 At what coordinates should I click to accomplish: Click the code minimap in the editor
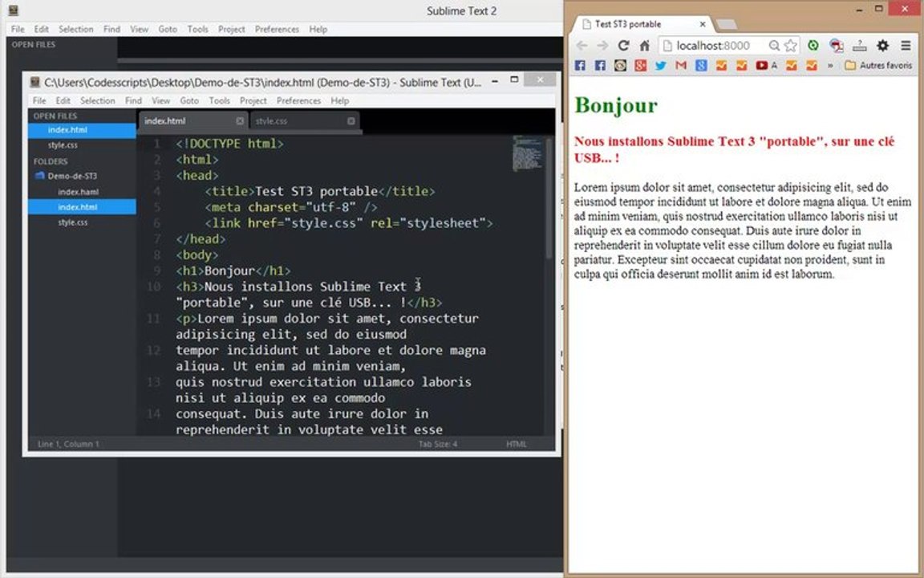(527, 153)
